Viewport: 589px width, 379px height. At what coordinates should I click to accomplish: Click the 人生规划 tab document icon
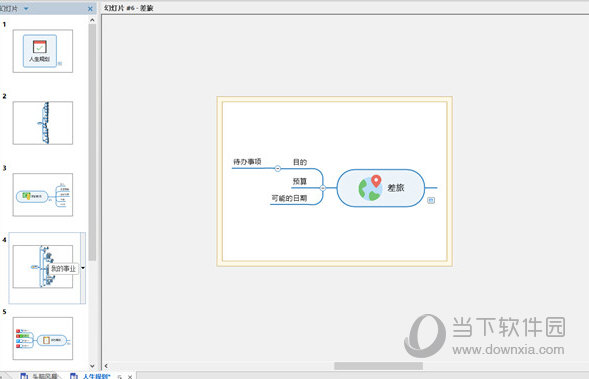click(x=74, y=376)
